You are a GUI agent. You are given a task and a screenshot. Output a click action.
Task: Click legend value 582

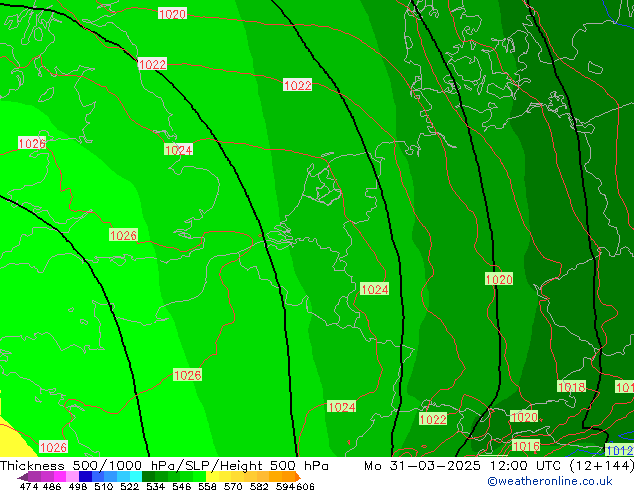(259, 486)
